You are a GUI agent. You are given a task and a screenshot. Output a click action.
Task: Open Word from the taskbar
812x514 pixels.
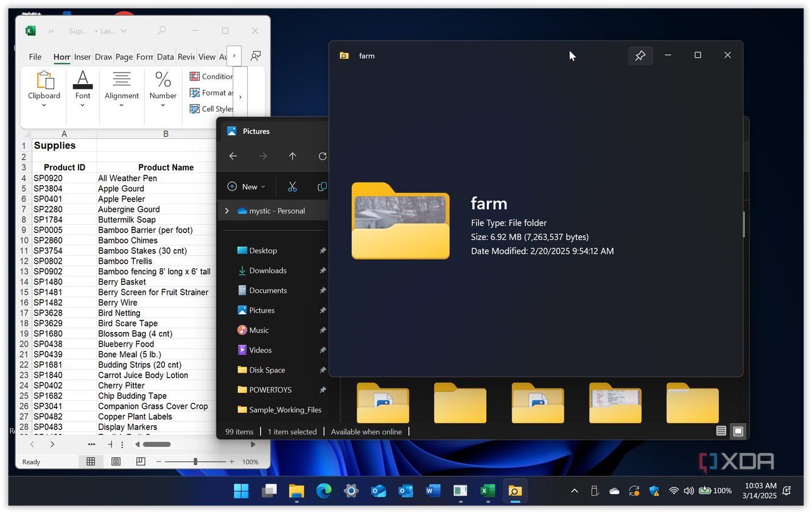(x=433, y=491)
